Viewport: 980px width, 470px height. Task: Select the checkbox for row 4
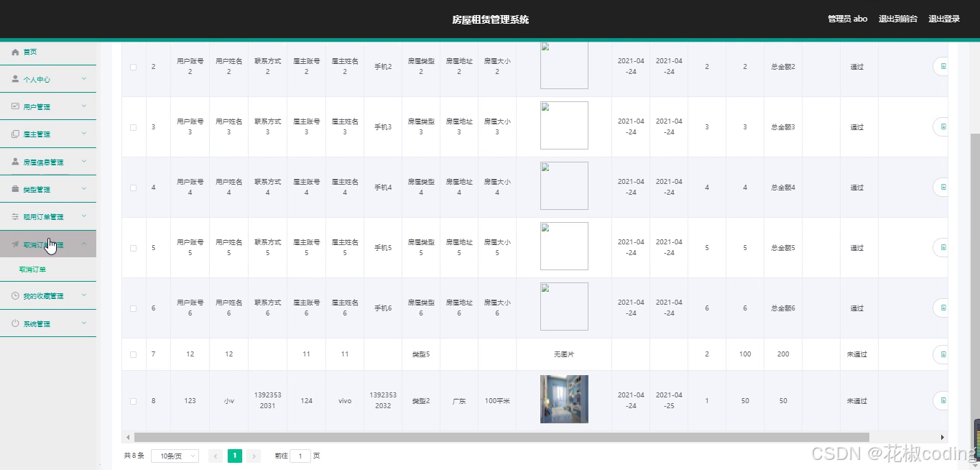tap(133, 188)
